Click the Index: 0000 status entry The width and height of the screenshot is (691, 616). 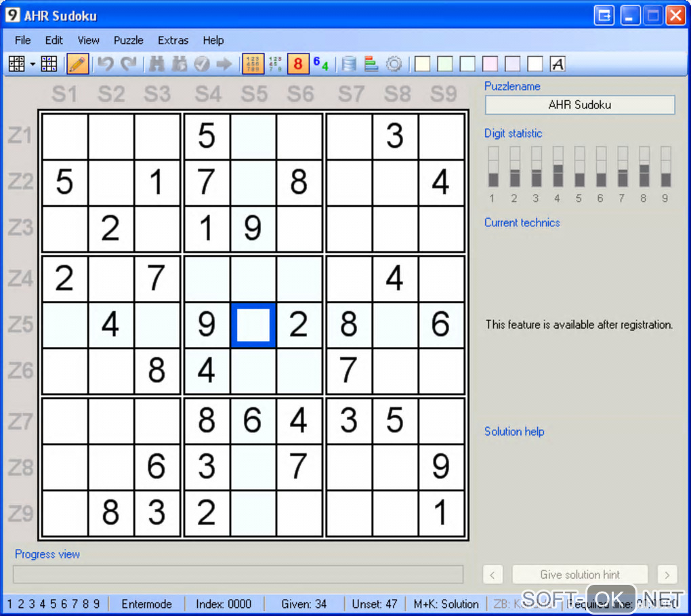pyautogui.click(x=224, y=604)
